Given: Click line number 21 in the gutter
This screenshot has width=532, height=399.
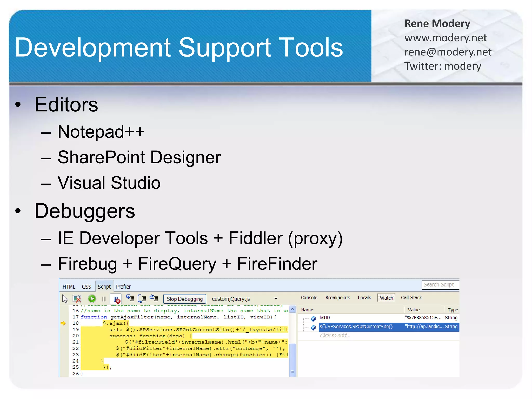Looking at the screenshot, I should [76, 342].
